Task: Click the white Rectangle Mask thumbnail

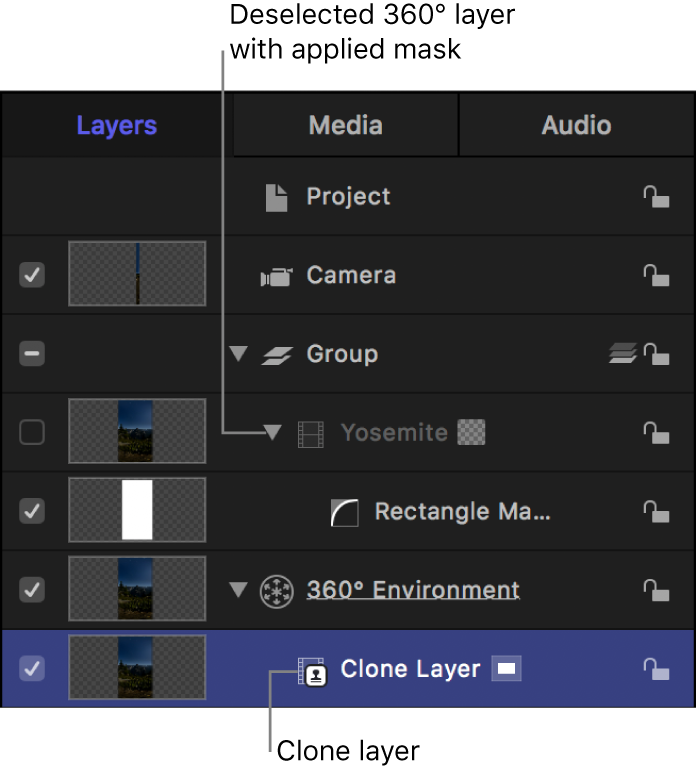Action: (x=137, y=510)
